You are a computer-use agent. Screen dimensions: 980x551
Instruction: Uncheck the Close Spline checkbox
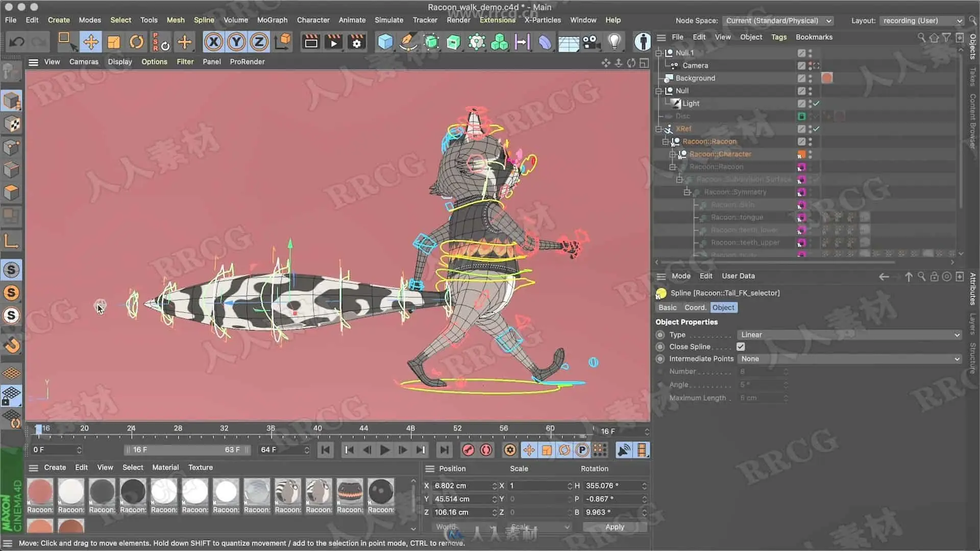coord(741,347)
